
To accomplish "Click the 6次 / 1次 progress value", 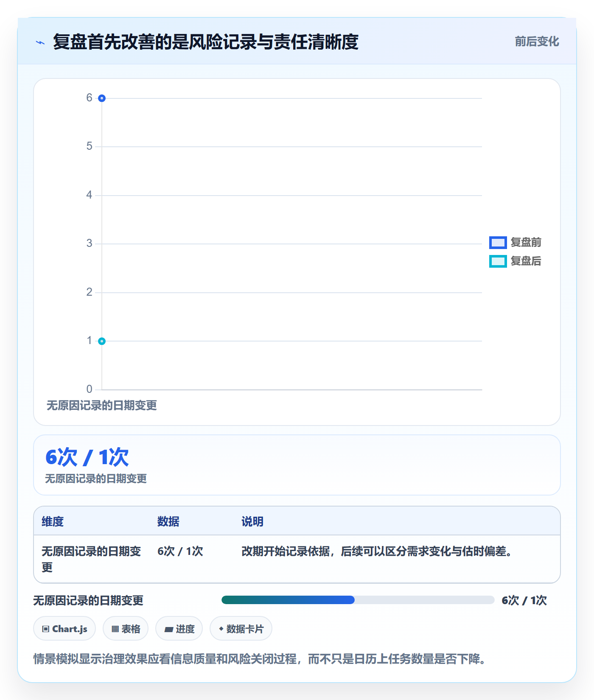I will pos(524,601).
